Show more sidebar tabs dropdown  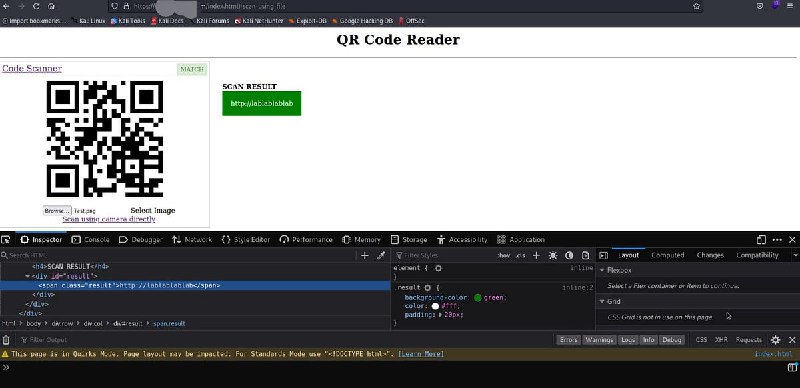(x=795, y=255)
